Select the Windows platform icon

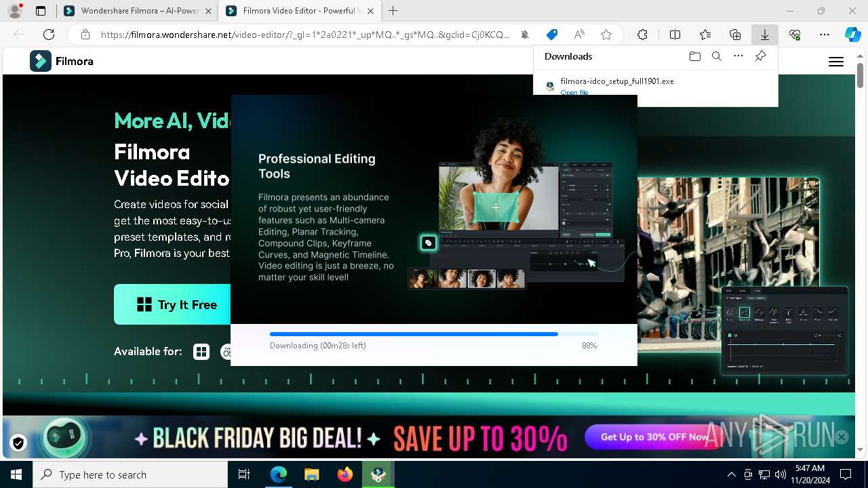pos(201,351)
